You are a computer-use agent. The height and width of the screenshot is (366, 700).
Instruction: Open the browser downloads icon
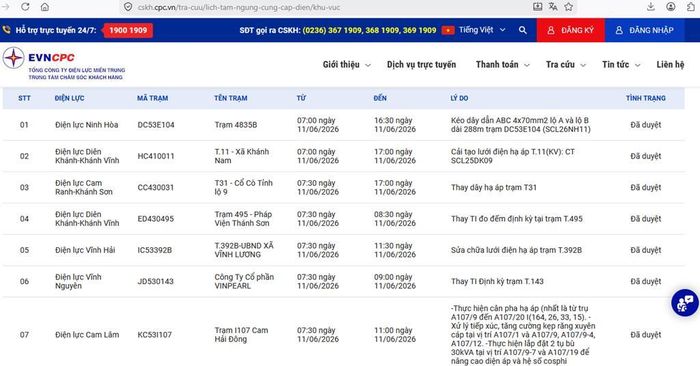651,7
